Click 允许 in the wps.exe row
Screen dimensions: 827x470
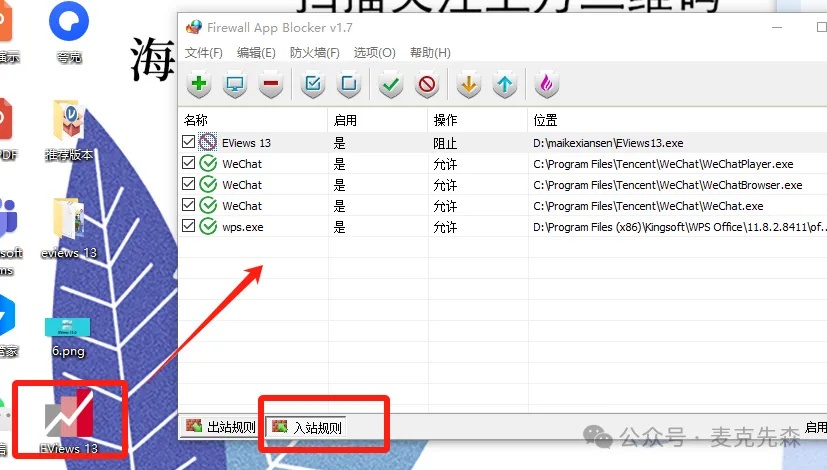tap(445, 227)
